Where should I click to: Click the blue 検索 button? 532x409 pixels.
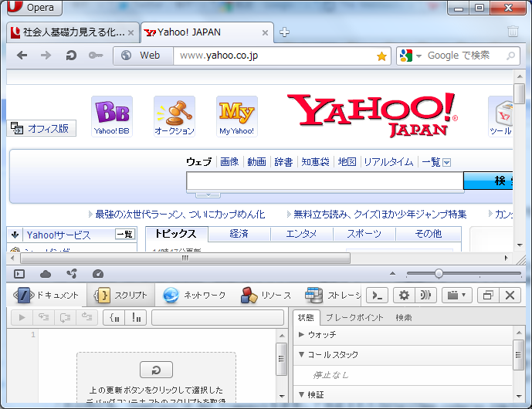click(489, 181)
